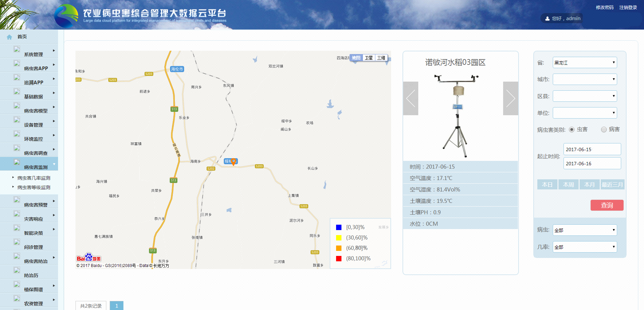The image size is (644, 310).
Task: Click the start date field 2017-06-15
Action: pyautogui.click(x=592, y=149)
